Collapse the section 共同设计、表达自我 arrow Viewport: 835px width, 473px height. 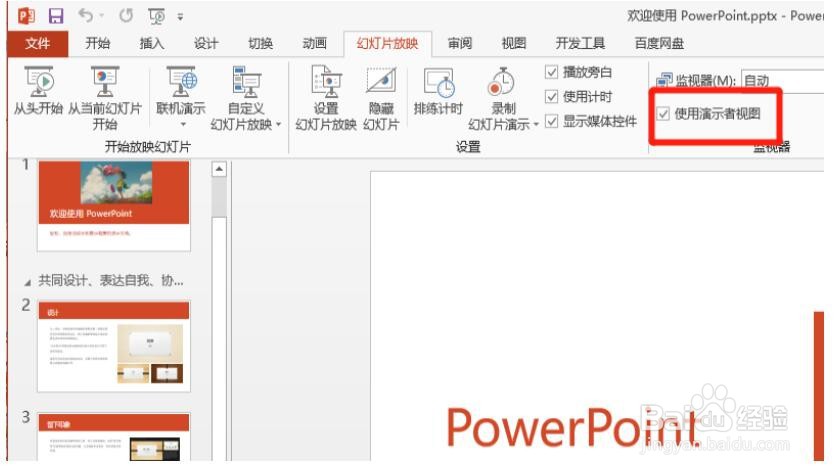click(27, 283)
